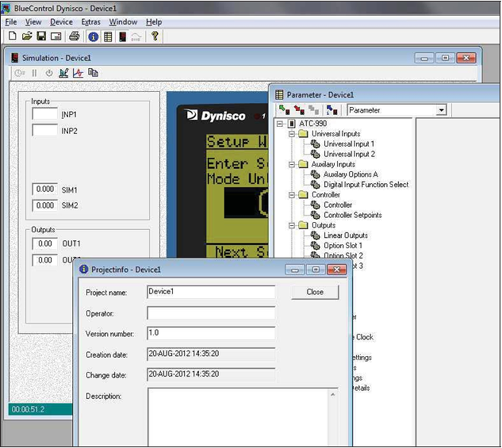Screen dimensions: 502x448
Task: Open the File menu
Action: click(x=11, y=22)
